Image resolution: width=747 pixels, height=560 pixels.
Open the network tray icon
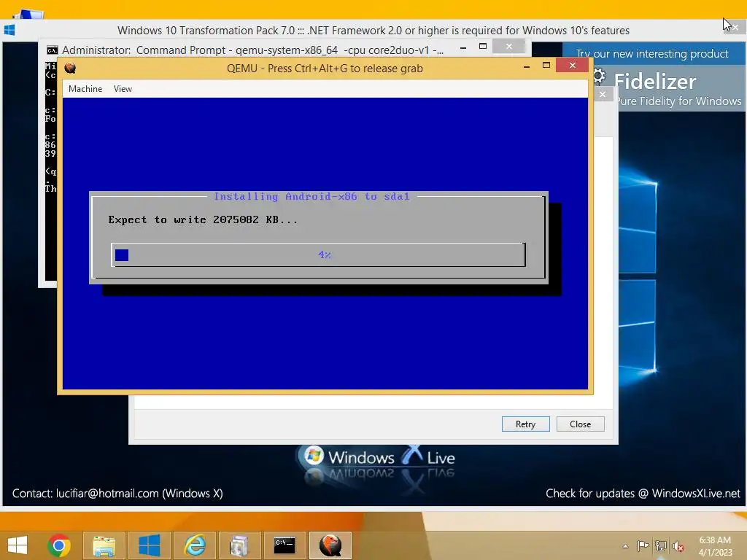(x=661, y=545)
